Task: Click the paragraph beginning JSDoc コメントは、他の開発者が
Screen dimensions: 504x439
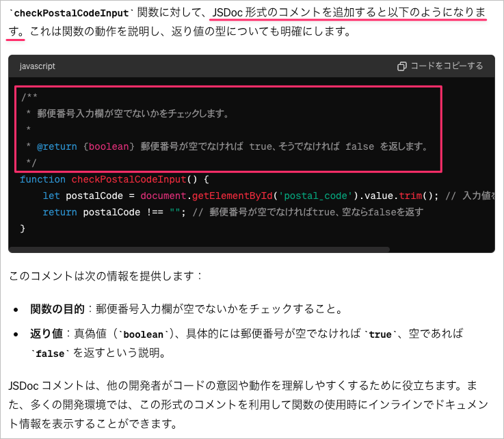Action: [248, 404]
